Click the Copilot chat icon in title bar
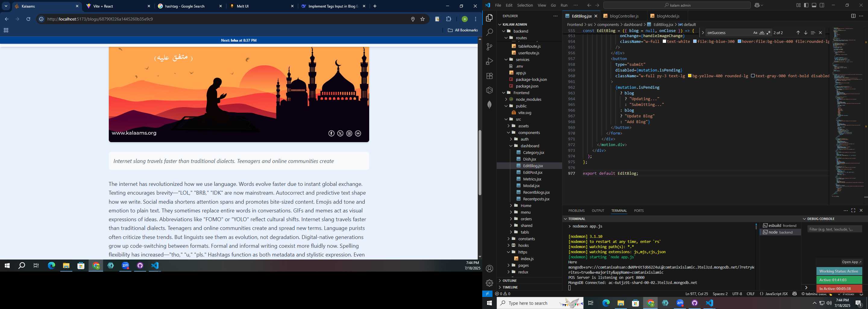The height and width of the screenshot is (309, 868). pyautogui.click(x=757, y=5)
